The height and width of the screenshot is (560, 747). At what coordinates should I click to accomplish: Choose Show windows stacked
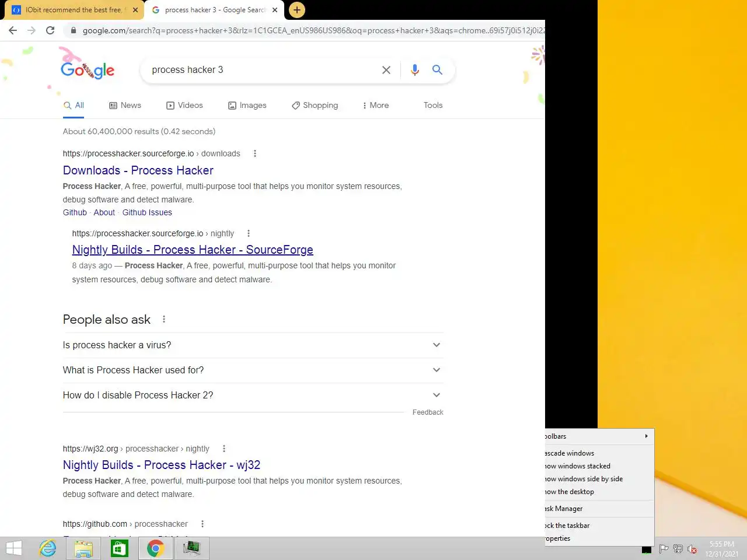point(599,466)
